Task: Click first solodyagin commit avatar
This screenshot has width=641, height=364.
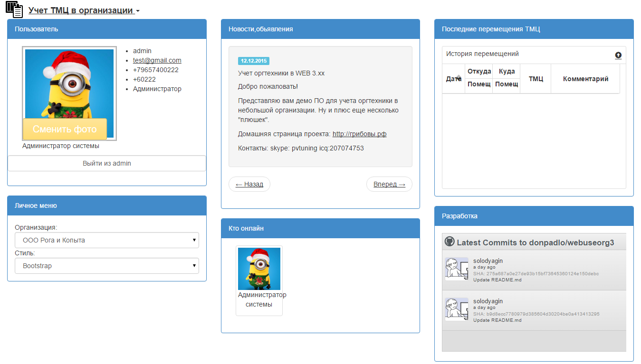Action: tap(456, 269)
